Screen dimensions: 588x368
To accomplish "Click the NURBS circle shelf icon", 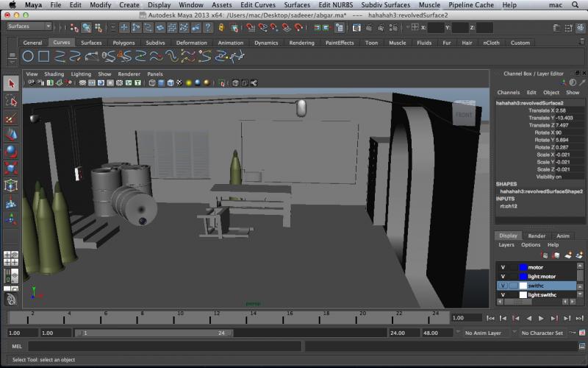I will 28,56.
